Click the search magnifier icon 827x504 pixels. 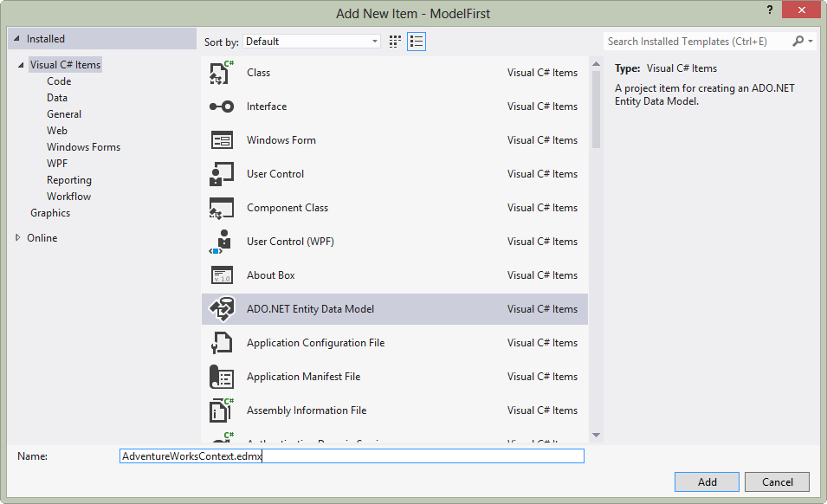coord(798,41)
